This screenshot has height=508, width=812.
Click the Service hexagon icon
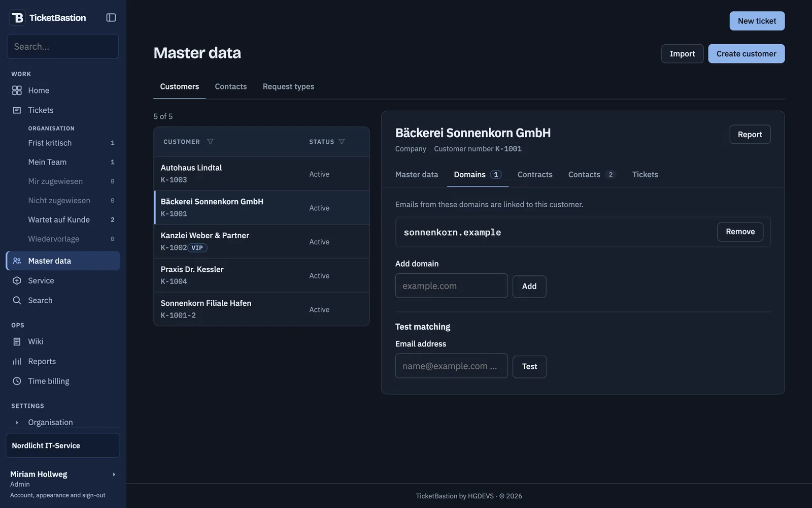17,280
